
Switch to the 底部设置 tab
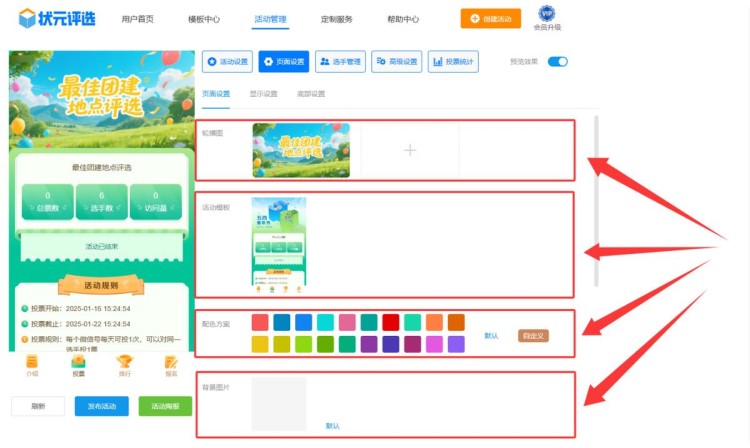[312, 94]
